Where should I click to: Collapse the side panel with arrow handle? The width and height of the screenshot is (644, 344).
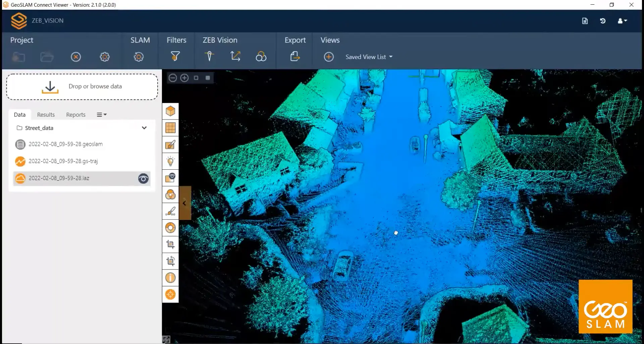184,203
